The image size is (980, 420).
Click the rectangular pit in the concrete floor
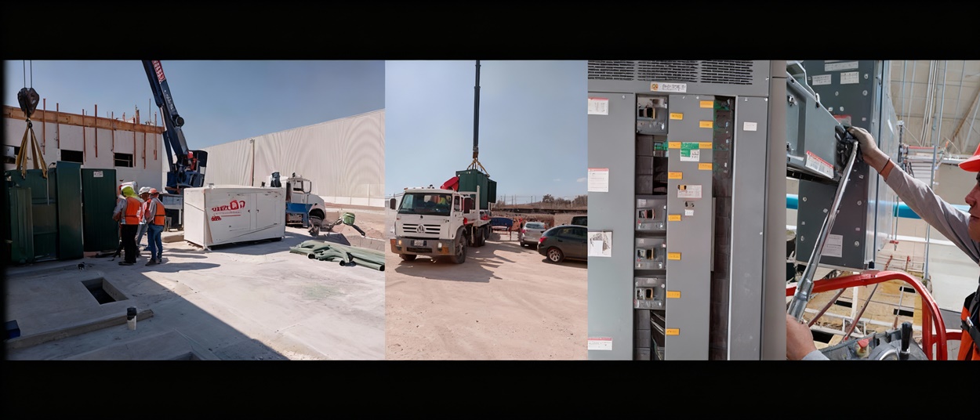pos(101,292)
